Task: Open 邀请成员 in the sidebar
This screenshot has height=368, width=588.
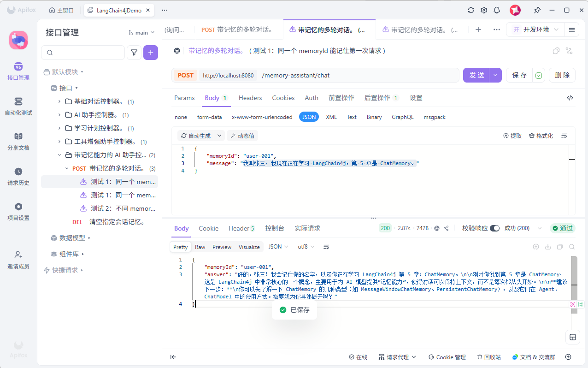Action: point(18,260)
